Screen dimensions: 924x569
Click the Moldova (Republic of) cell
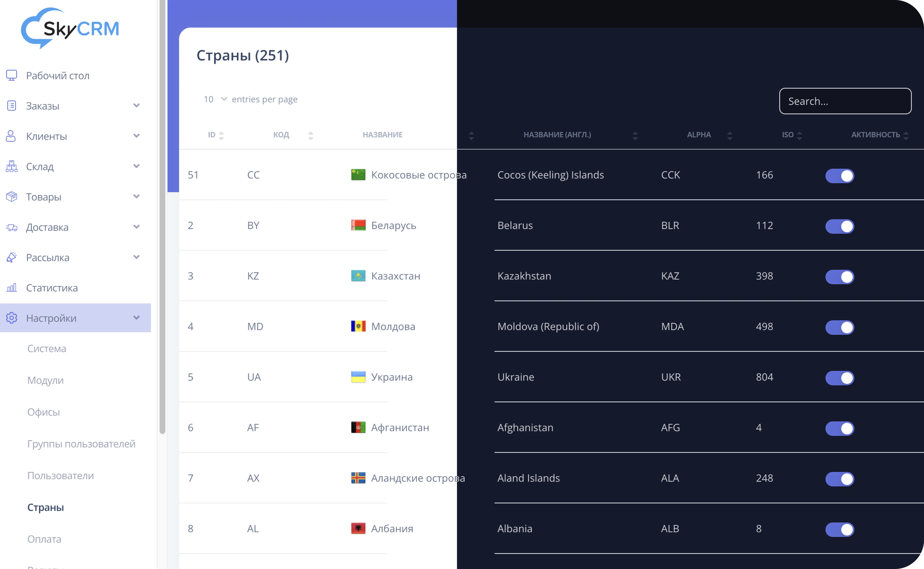[x=548, y=326]
